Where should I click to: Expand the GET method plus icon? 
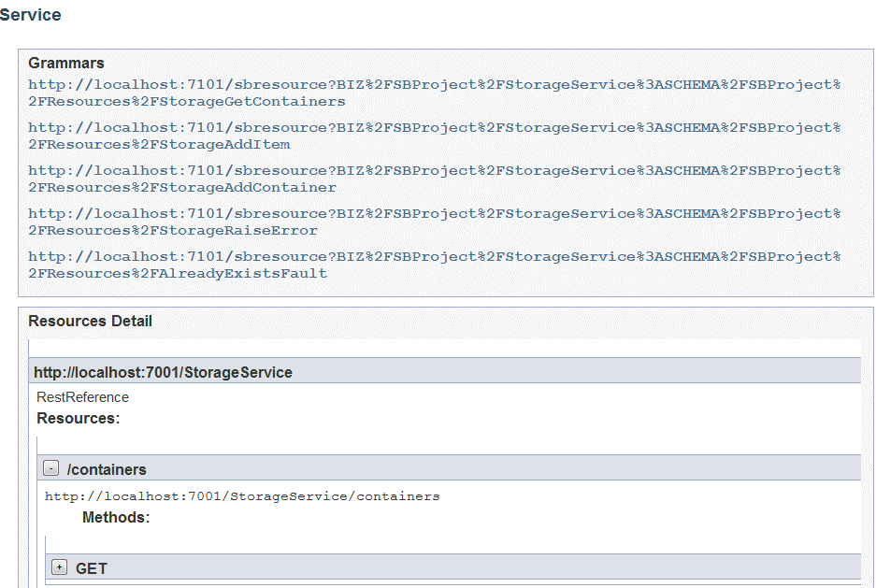click(59, 567)
